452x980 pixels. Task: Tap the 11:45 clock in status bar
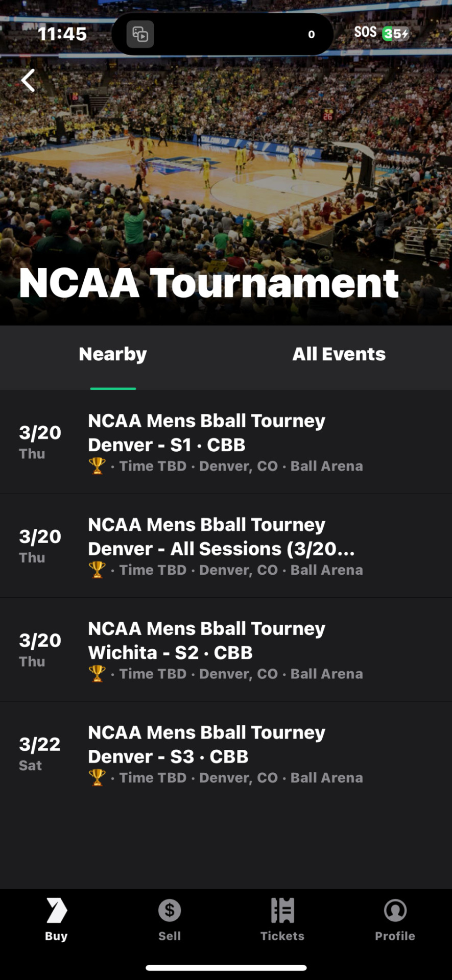(x=62, y=34)
